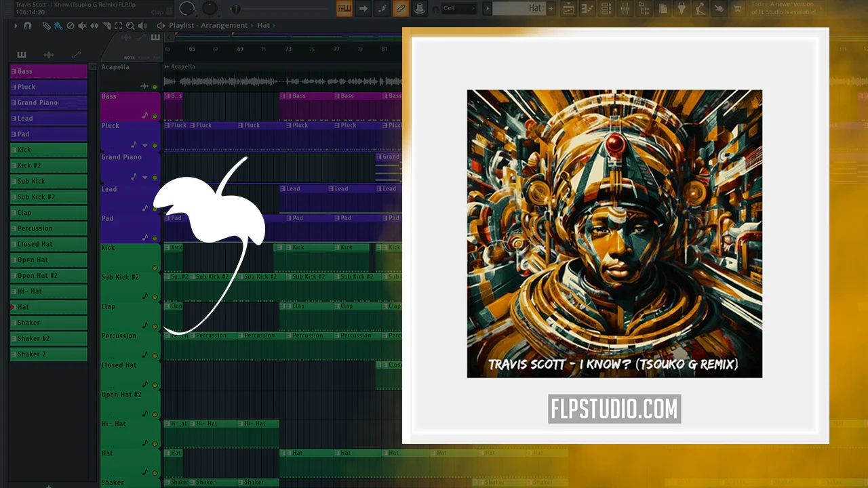Toggle the orange chain link icon
868x488 pixels.
(x=401, y=9)
